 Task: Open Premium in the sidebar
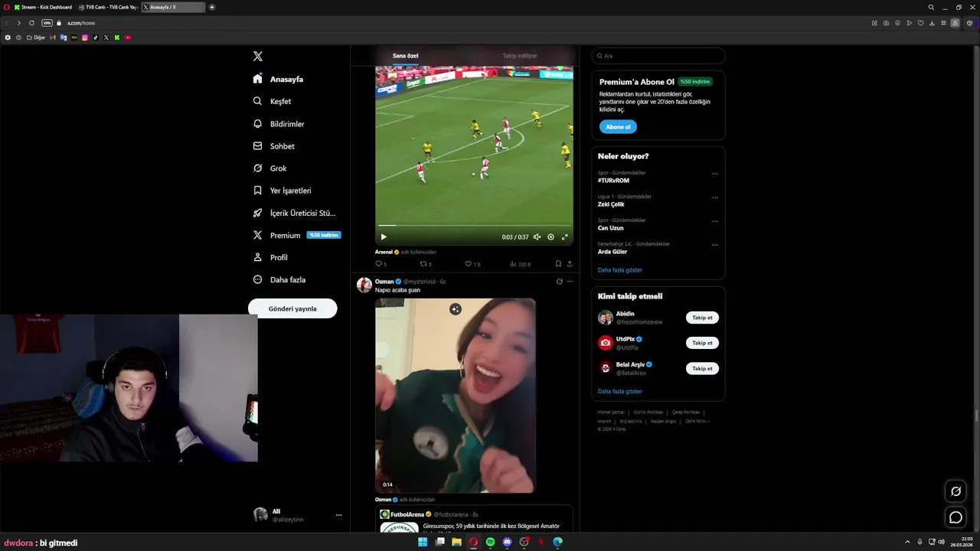[296, 235]
